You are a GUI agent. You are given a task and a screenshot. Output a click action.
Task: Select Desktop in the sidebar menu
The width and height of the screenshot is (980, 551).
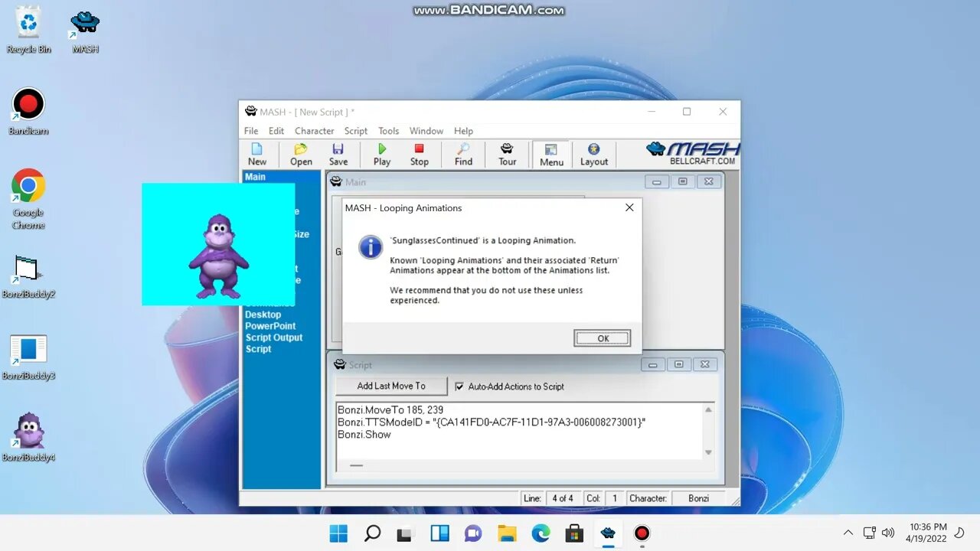pos(263,315)
